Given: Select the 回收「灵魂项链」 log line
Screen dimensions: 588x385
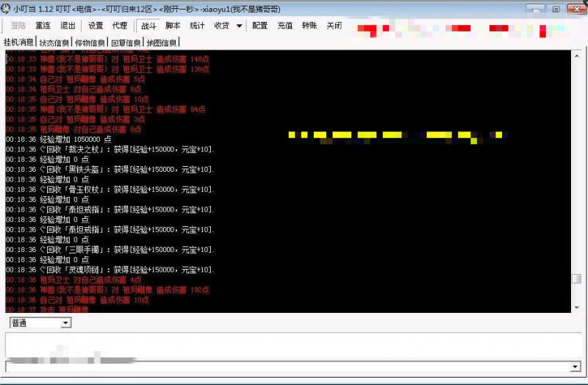Looking at the screenshot, I should (x=110, y=270).
